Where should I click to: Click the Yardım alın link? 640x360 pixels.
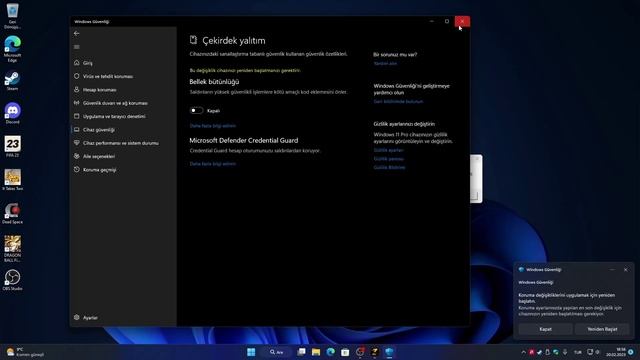coord(385,63)
